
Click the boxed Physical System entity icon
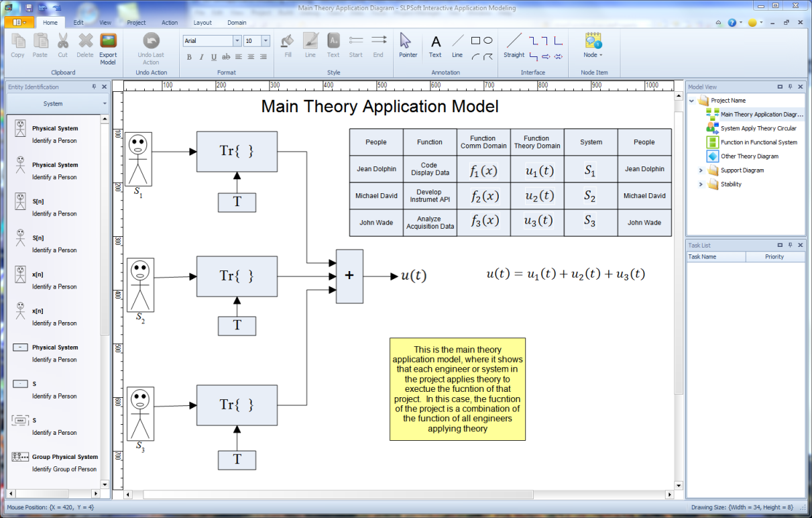[20, 127]
